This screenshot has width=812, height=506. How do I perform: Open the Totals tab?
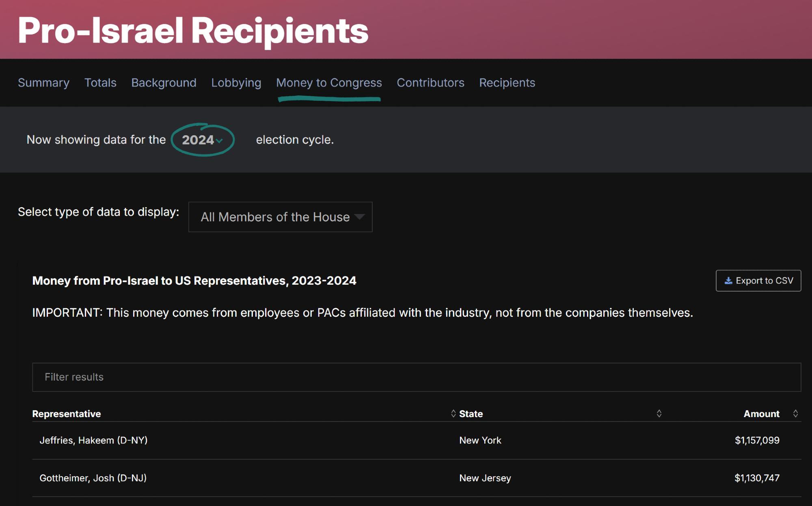(100, 82)
